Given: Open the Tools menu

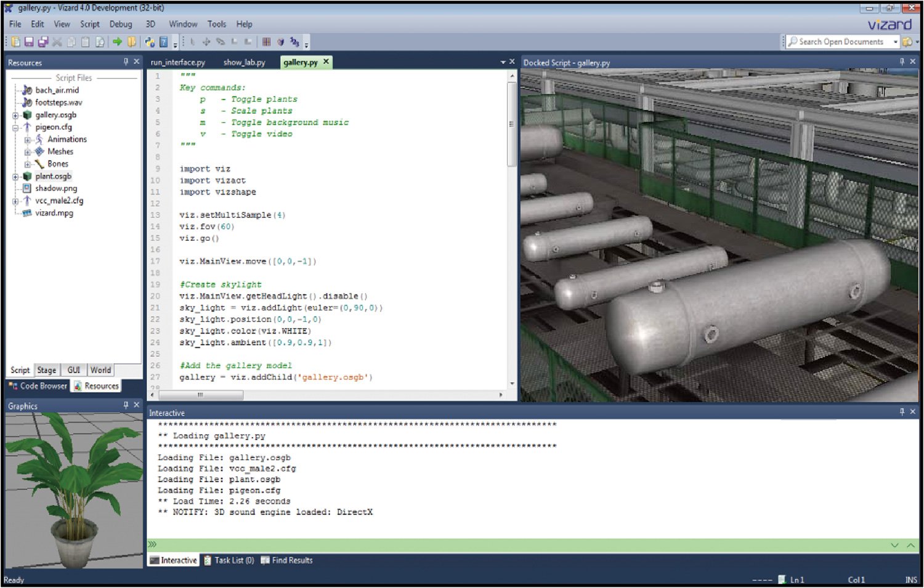Looking at the screenshot, I should tap(217, 24).
